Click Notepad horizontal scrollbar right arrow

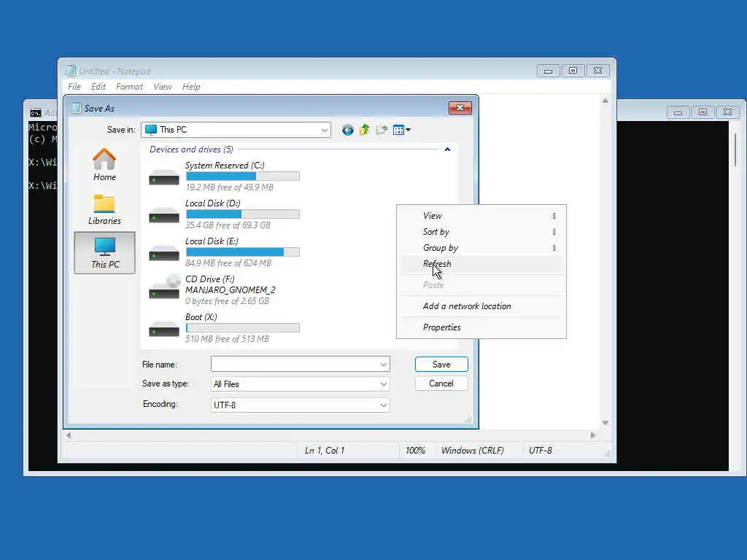click(x=592, y=435)
